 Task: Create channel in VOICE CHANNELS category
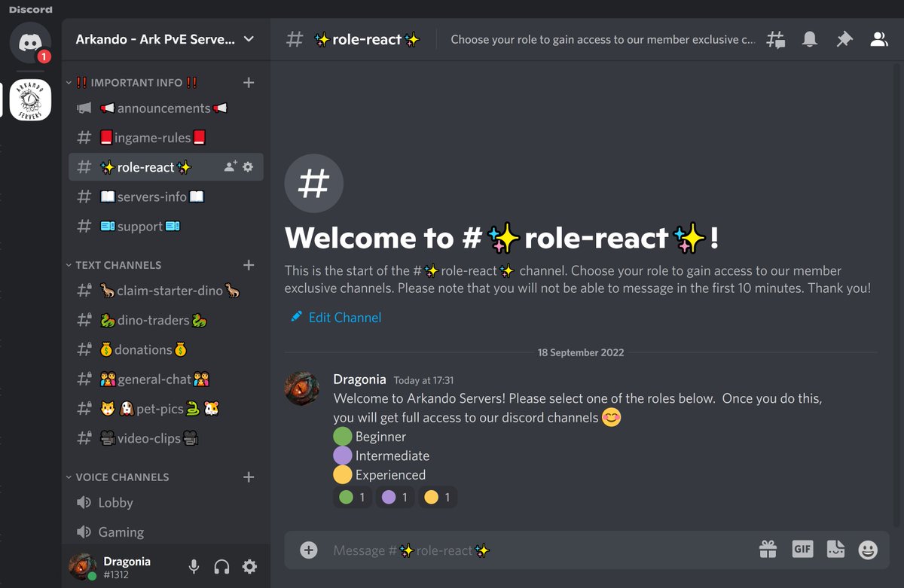coord(249,477)
